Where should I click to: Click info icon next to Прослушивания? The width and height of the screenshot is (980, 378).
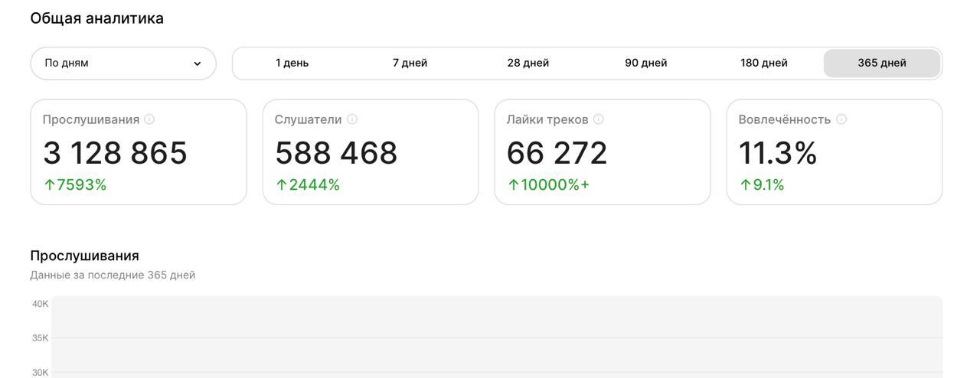pyautogui.click(x=149, y=119)
